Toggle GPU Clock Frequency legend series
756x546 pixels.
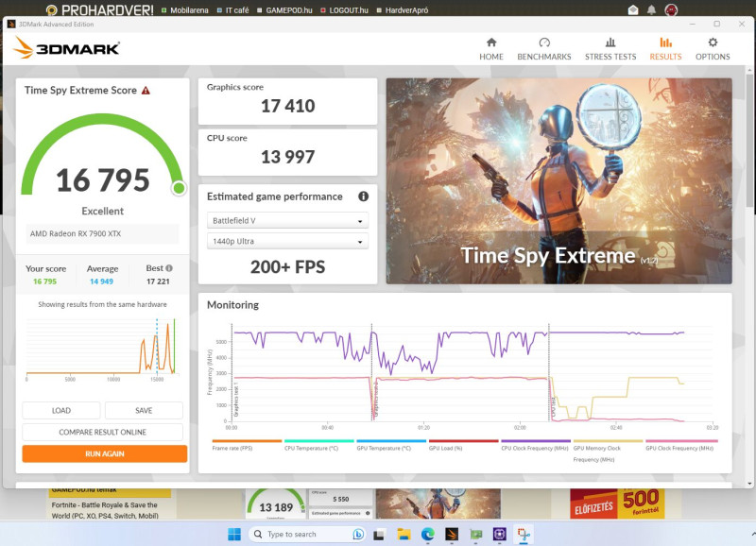click(x=681, y=445)
